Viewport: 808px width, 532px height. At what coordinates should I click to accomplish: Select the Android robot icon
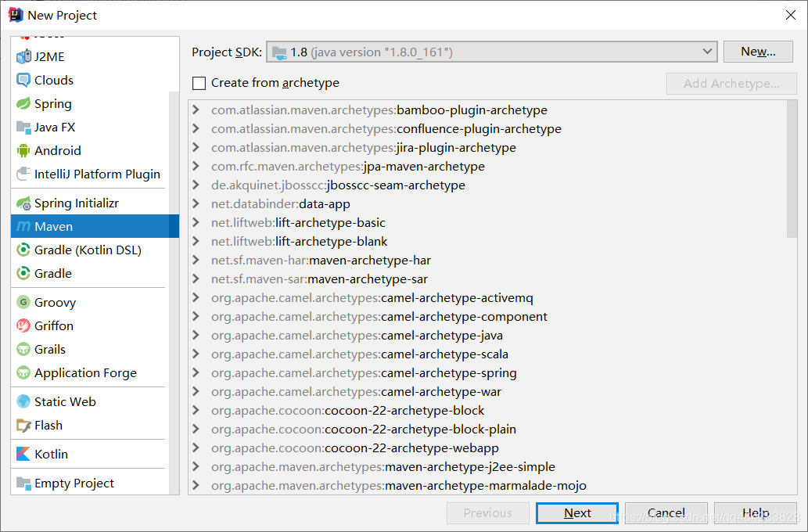point(23,151)
